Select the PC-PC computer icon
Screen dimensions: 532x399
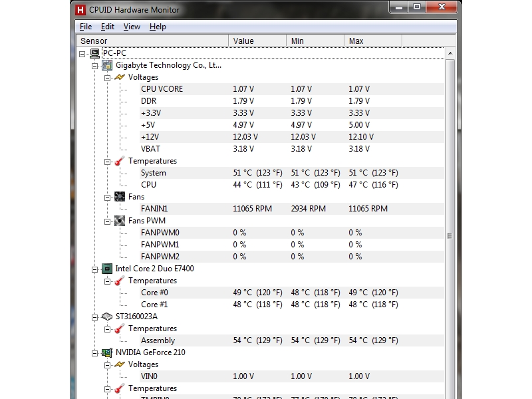[94, 53]
